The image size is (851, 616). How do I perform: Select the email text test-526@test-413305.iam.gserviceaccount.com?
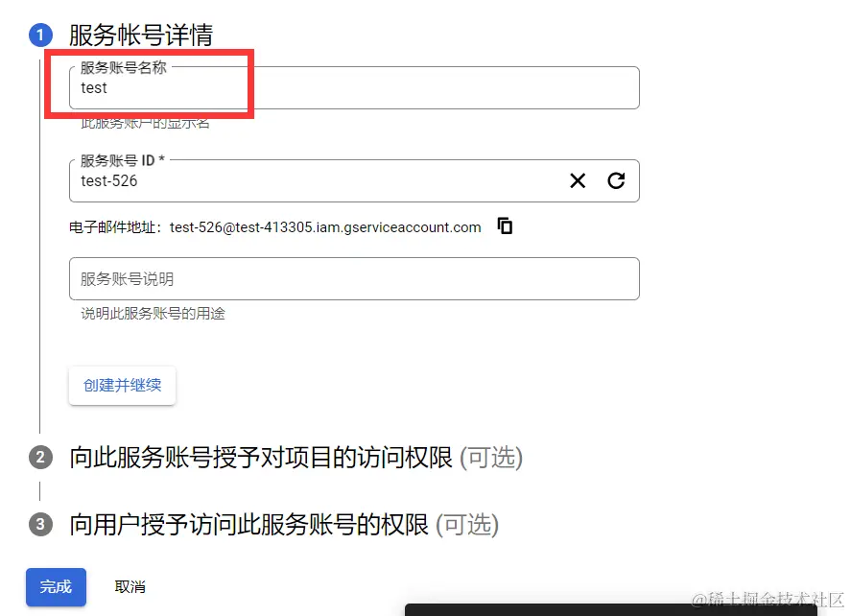(x=325, y=227)
